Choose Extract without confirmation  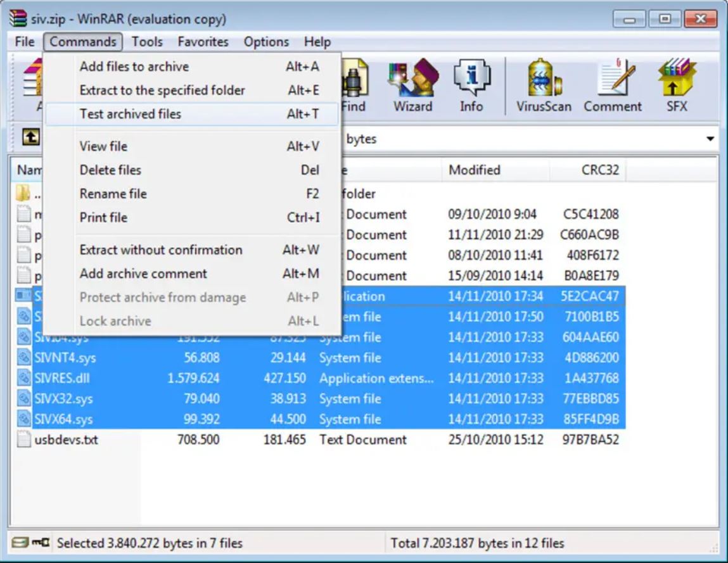pos(192,250)
